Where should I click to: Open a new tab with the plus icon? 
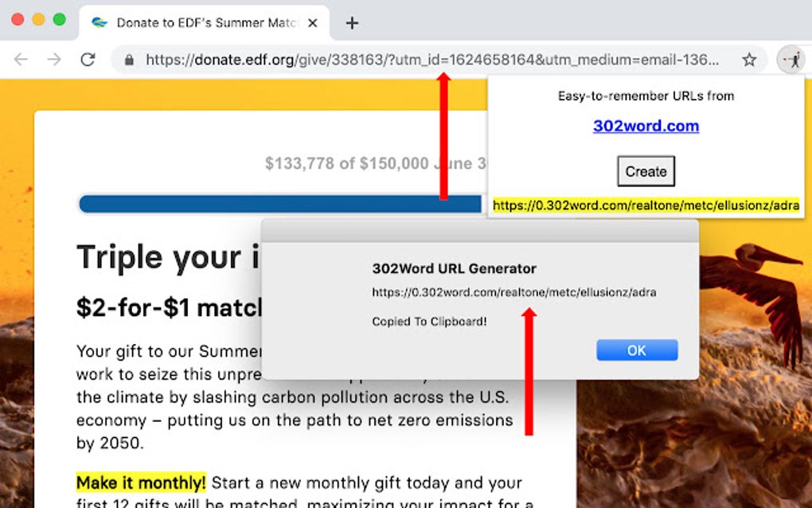coord(351,23)
